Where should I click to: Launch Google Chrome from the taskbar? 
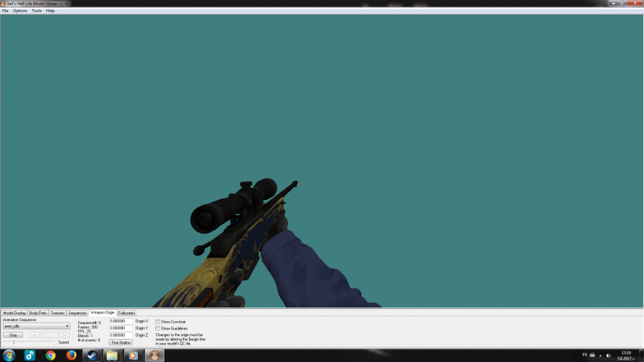tap(51, 355)
